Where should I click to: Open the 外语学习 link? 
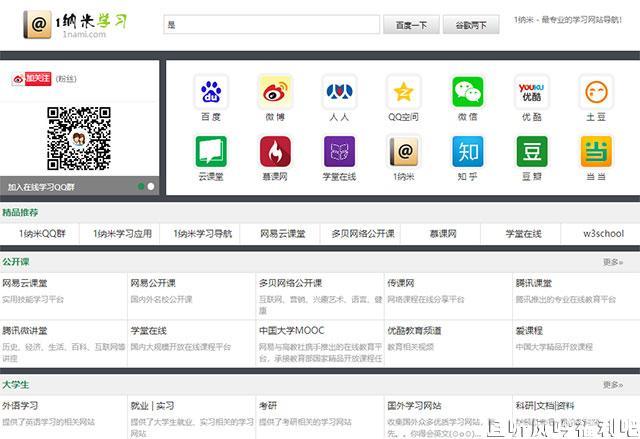click(x=20, y=406)
